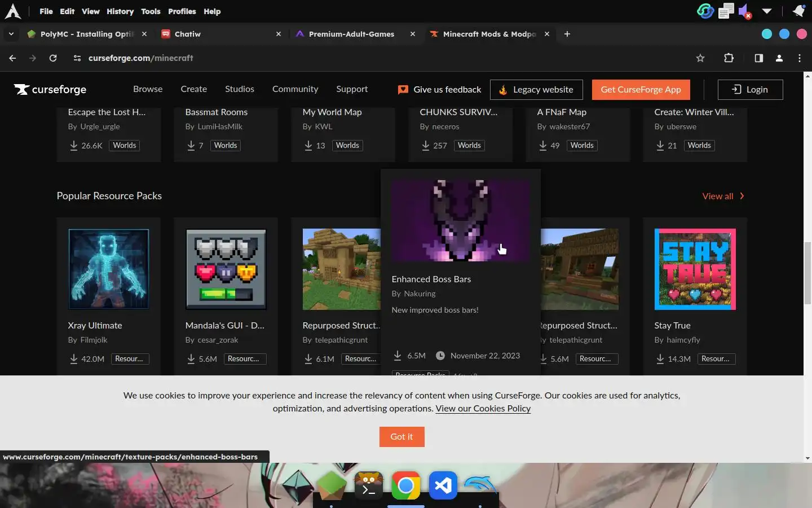Image resolution: width=812 pixels, height=508 pixels.
Task: Click Give us feedback link
Action: pyautogui.click(x=440, y=89)
